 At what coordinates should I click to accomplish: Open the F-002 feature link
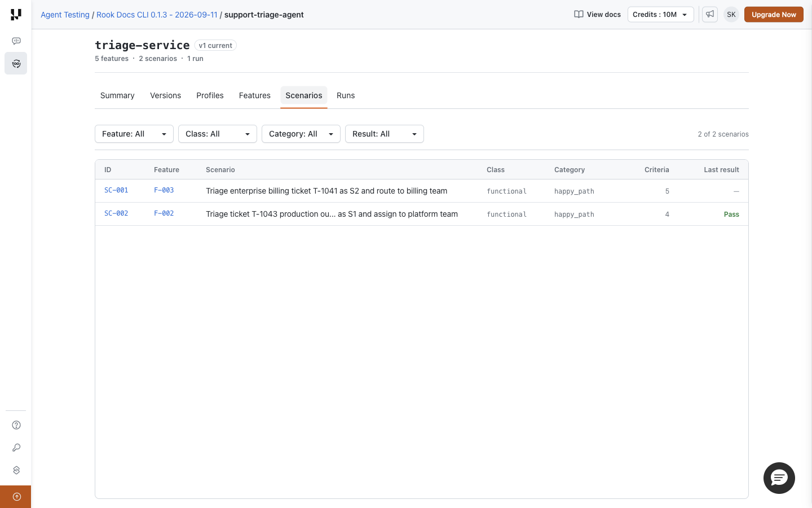[164, 213]
